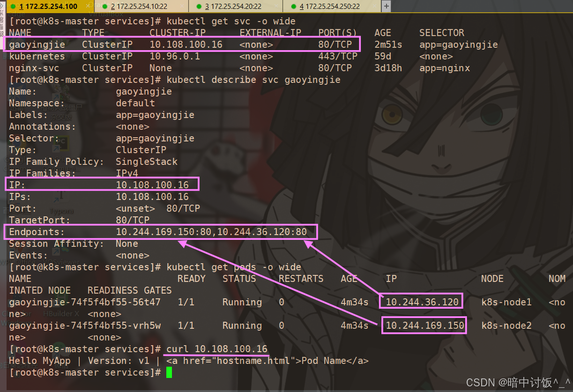Open a new session tab with plus button
The image size is (573, 392).
click(x=386, y=6)
